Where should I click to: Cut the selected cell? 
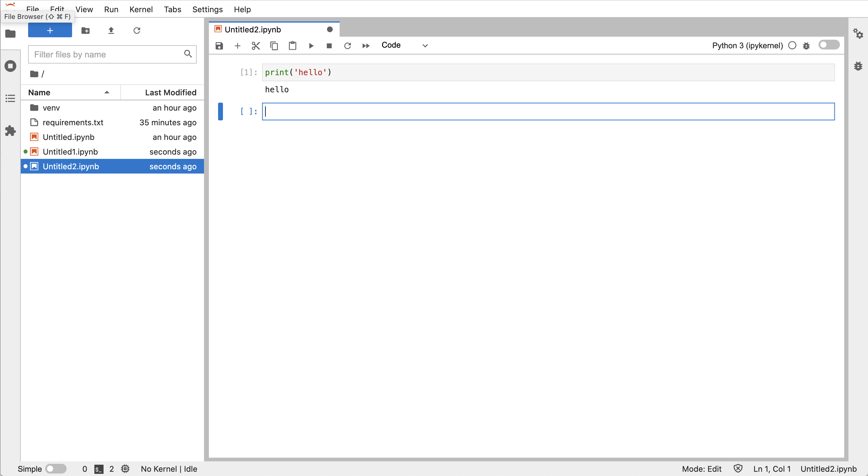coord(256,46)
